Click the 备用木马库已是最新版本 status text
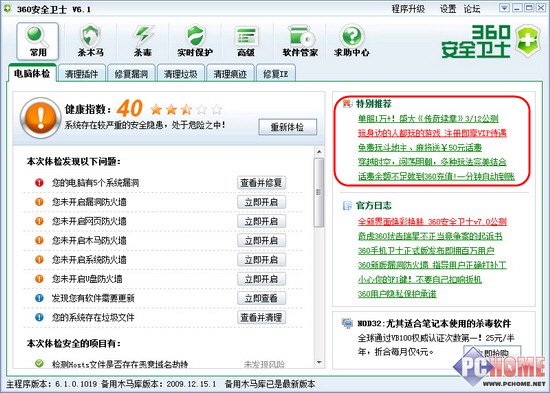This screenshot has height=393, width=550. tap(270, 384)
